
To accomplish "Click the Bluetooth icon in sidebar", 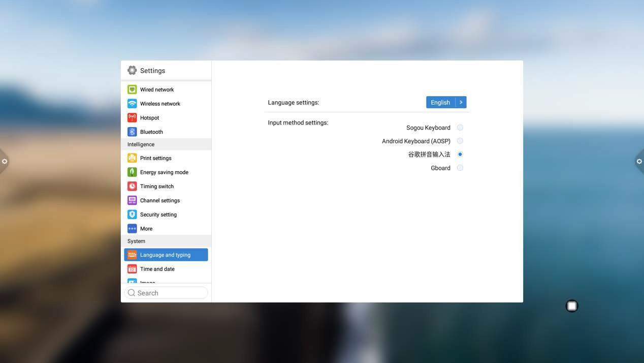I will point(132,132).
